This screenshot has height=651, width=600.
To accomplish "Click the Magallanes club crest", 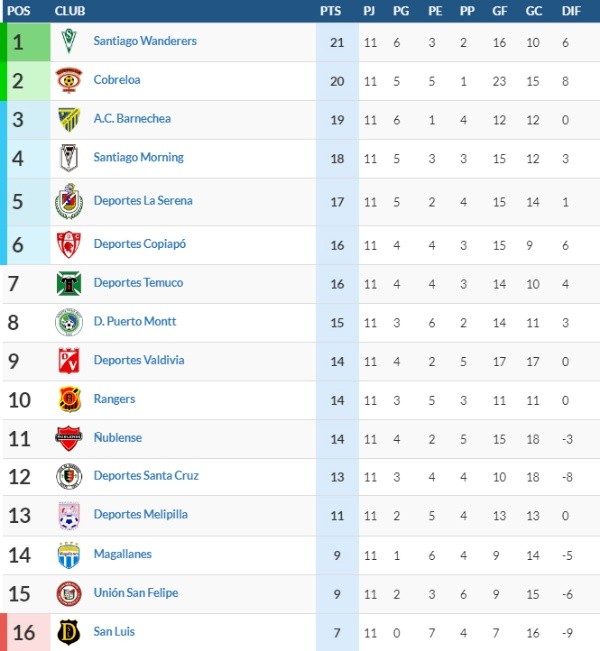I will pos(68,554).
